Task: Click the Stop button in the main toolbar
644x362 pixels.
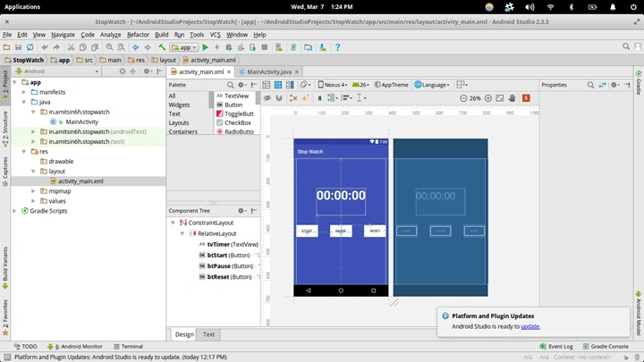Action: click(x=265, y=47)
